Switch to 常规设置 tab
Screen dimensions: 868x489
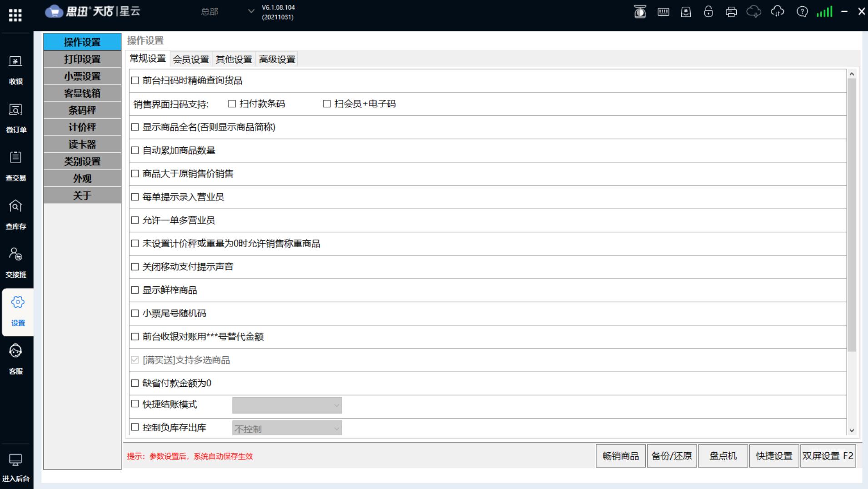point(148,59)
